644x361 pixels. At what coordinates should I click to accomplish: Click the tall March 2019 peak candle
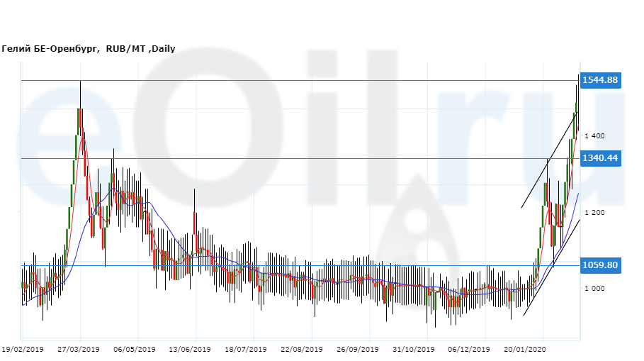80,119
